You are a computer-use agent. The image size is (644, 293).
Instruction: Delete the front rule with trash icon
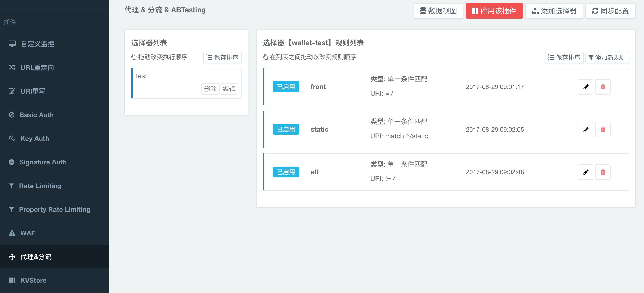point(603,87)
